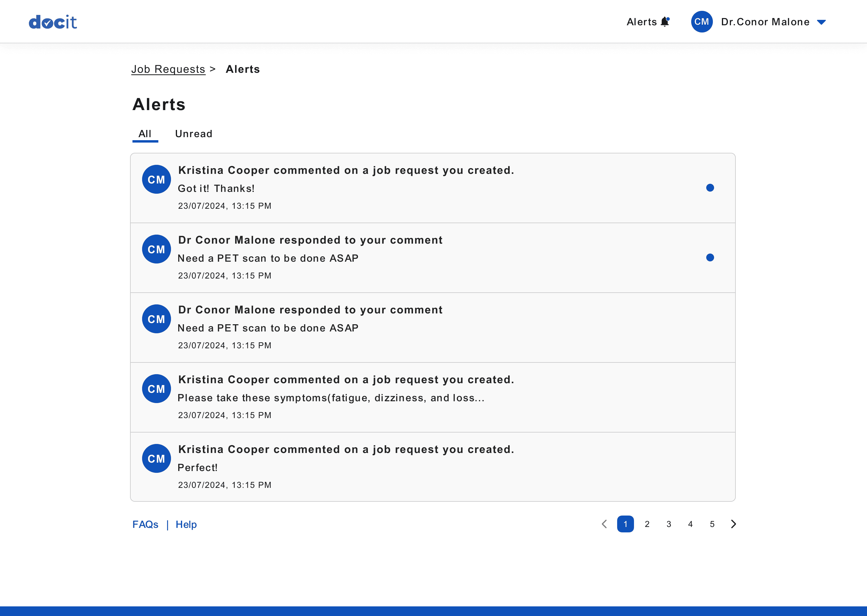Switch to the Unread tab
The image size is (867, 616).
[x=194, y=134]
